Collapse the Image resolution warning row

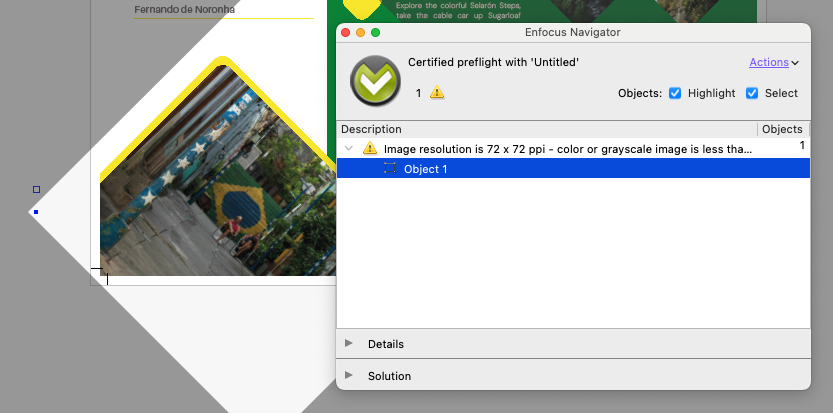click(x=349, y=149)
